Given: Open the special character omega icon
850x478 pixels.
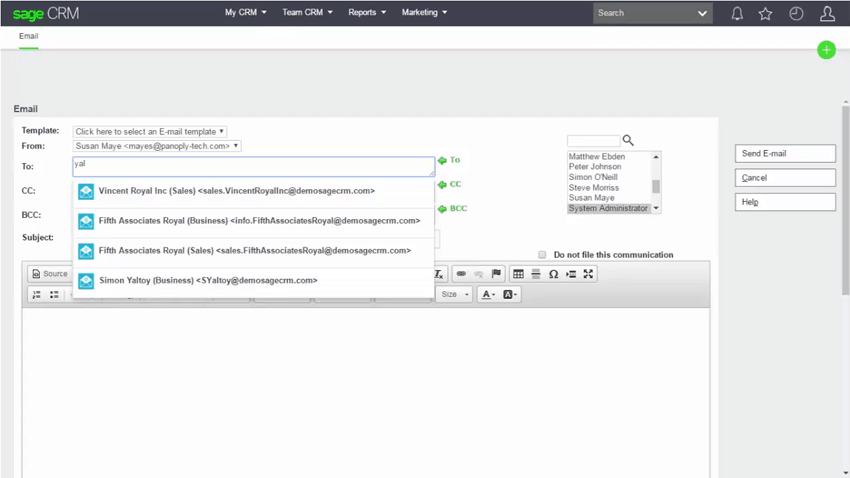Looking at the screenshot, I should tap(553, 274).
